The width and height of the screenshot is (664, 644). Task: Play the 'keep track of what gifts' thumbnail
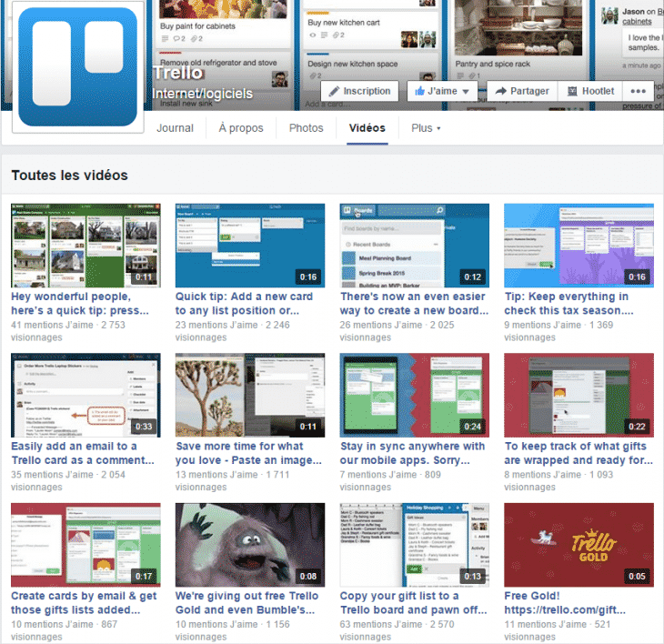click(x=578, y=395)
